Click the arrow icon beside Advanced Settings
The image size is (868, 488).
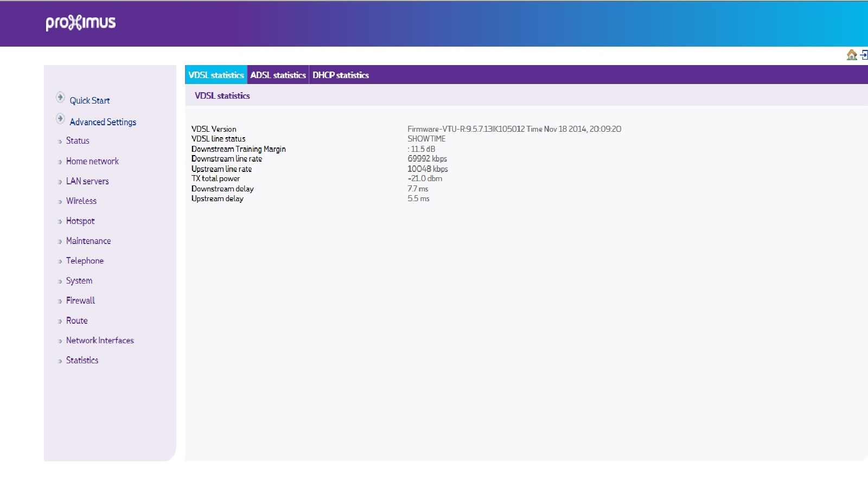60,119
